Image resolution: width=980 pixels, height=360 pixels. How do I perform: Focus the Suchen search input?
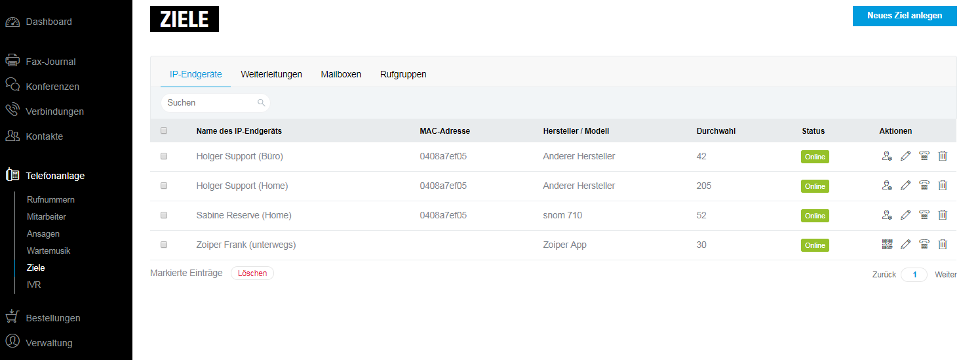coord(210,103)
